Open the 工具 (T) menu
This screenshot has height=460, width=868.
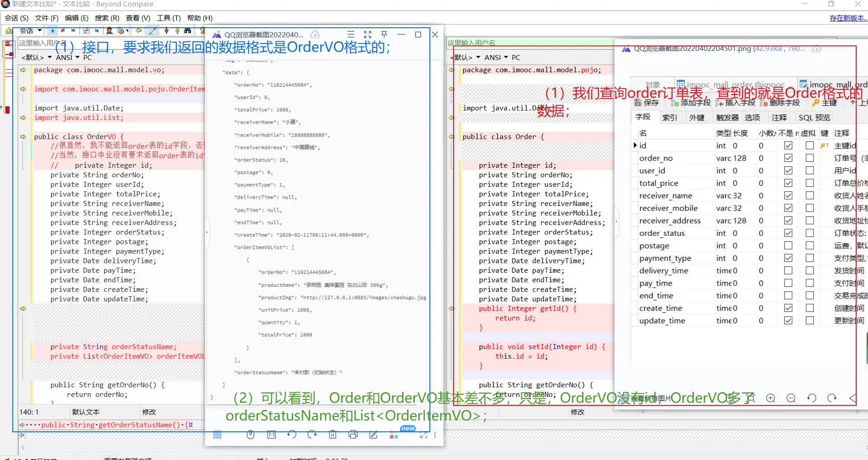169,18
